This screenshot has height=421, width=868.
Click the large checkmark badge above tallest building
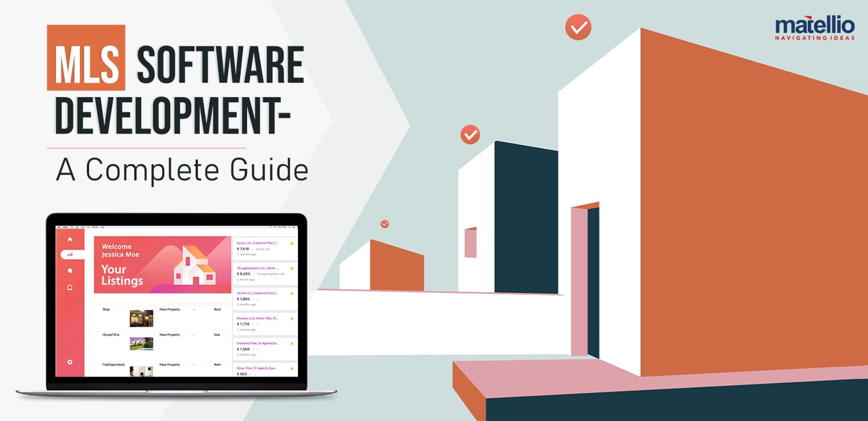578,27
